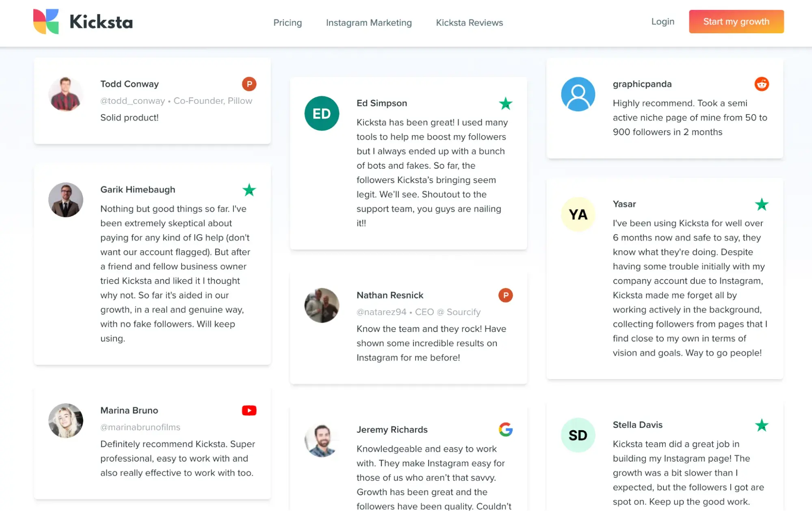Open the Login link

point(663,22)
